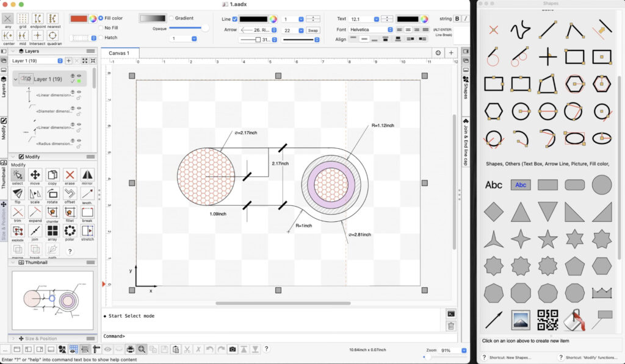Click the explode tool icon

18,231
